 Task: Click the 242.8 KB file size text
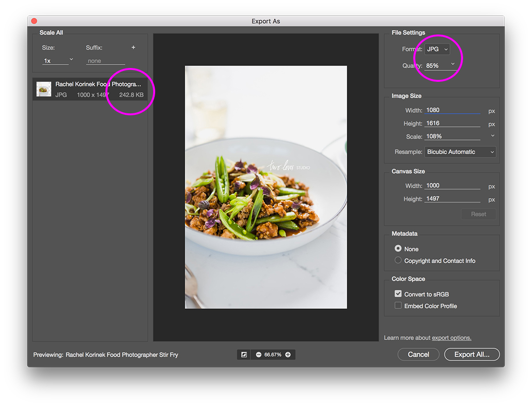coord(132,95)
